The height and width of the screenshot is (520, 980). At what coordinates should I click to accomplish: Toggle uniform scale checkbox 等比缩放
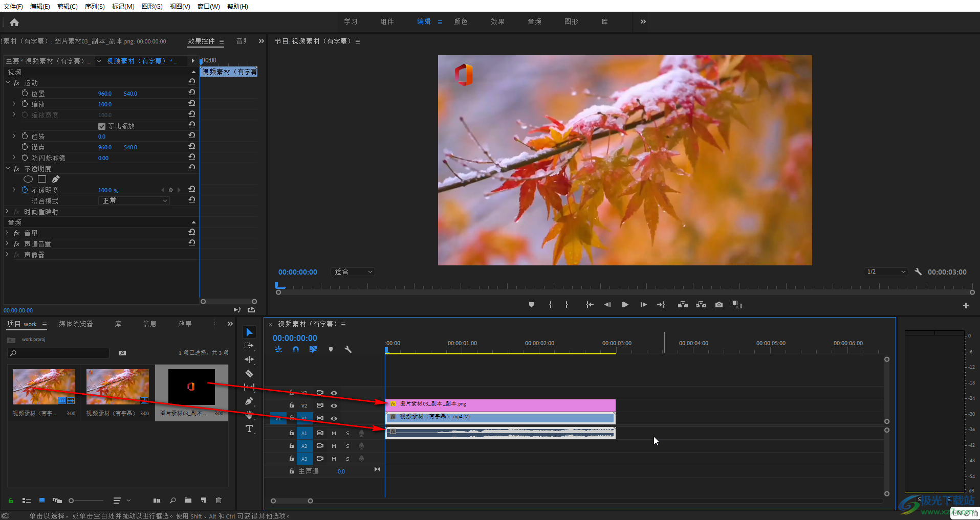[x=102, y=126]
